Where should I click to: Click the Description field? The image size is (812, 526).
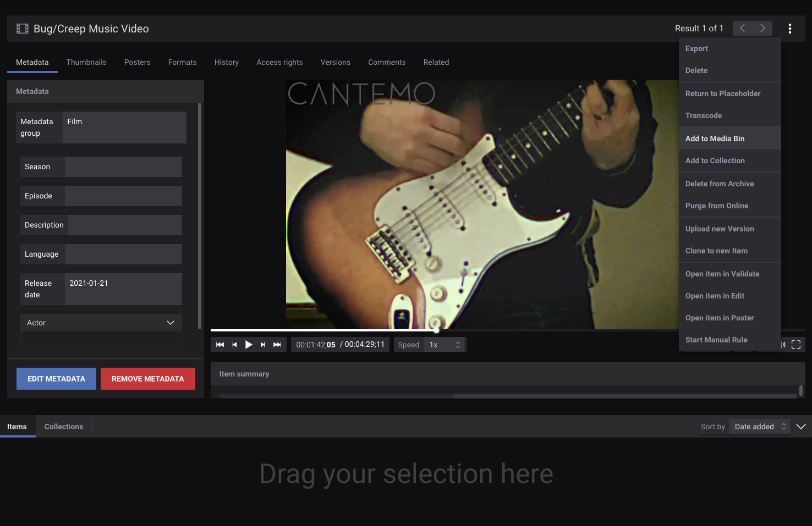(x=125, y=225)
